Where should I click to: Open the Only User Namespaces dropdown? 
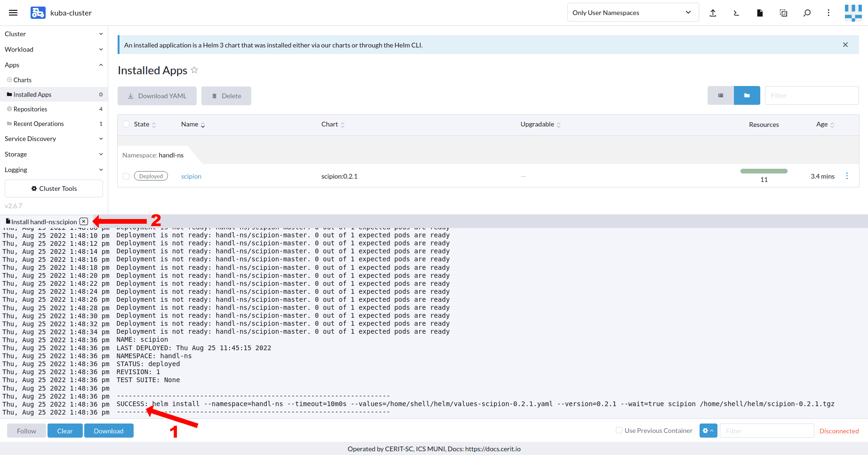point(632,13)
